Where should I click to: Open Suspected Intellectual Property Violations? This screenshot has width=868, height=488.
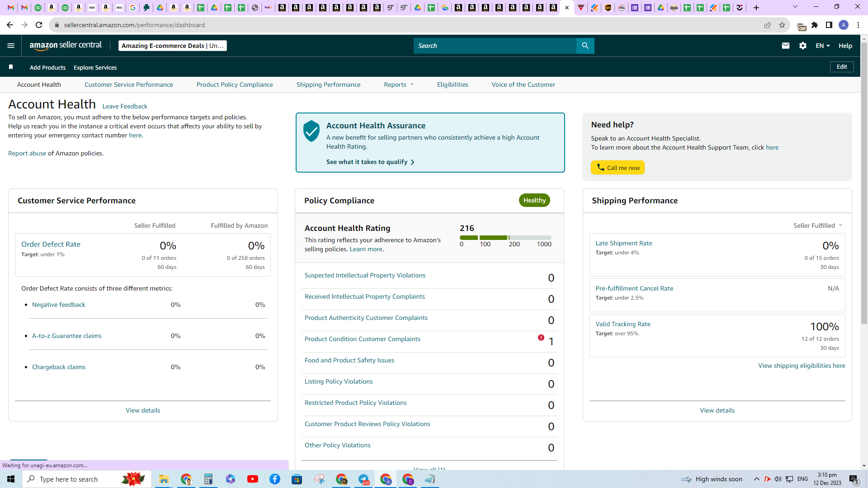click(x=365, y=275)
